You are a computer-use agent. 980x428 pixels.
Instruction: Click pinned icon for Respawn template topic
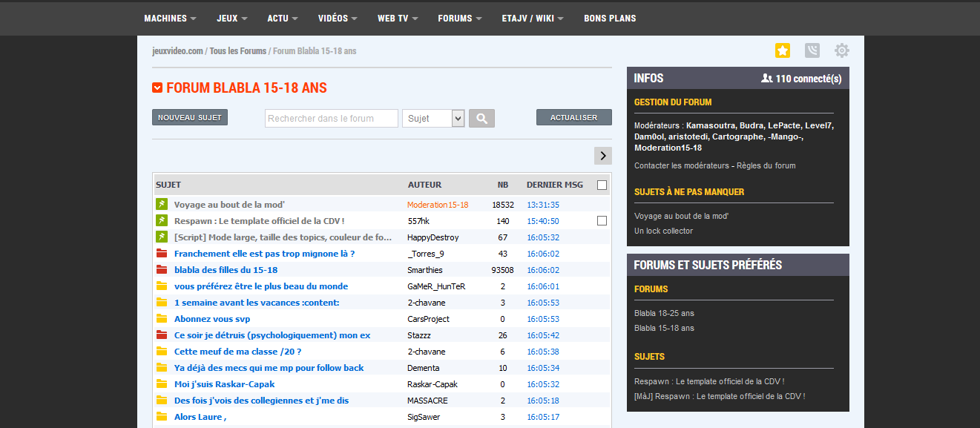pyautogui.click(x=162, y=220)
